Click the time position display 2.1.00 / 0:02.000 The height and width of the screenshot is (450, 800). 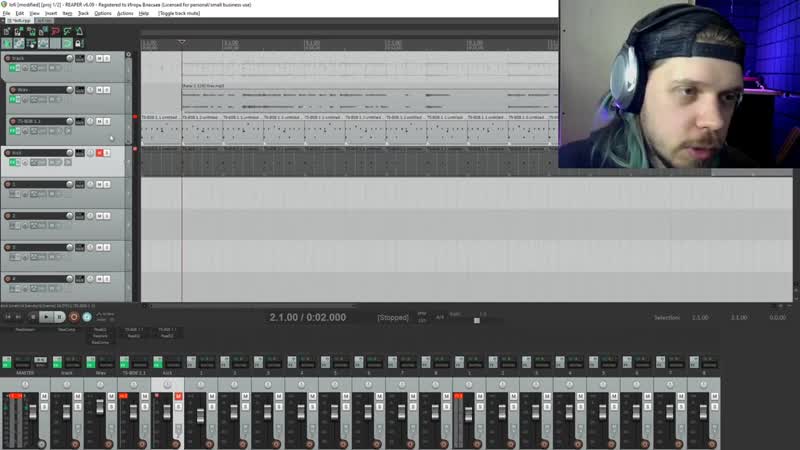pyautogui.click(x=307, y=317)
